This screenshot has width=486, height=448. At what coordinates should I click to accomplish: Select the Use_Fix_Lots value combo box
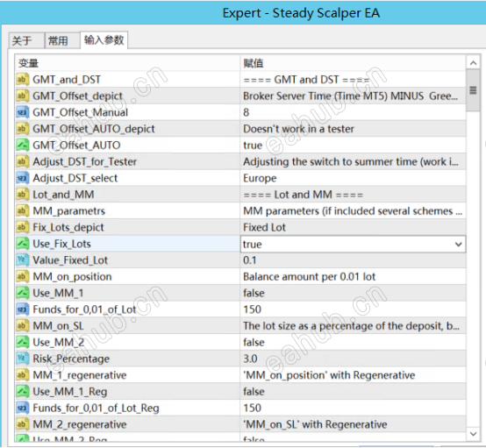[353, 244]
